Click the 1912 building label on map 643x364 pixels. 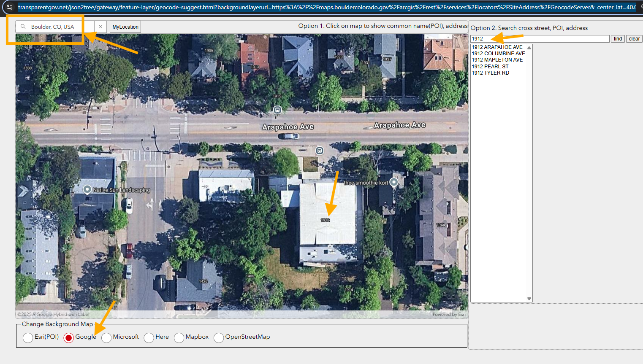tap(325, 220)
